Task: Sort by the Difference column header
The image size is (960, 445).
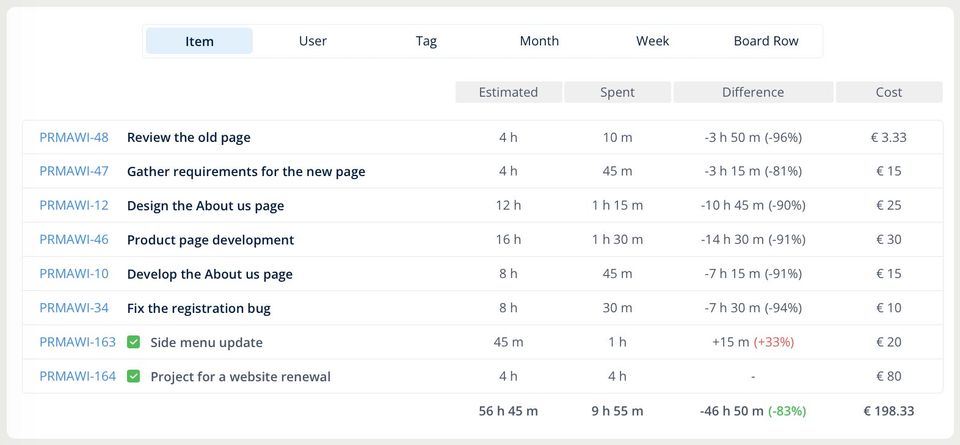Action: tap(753, 92)
